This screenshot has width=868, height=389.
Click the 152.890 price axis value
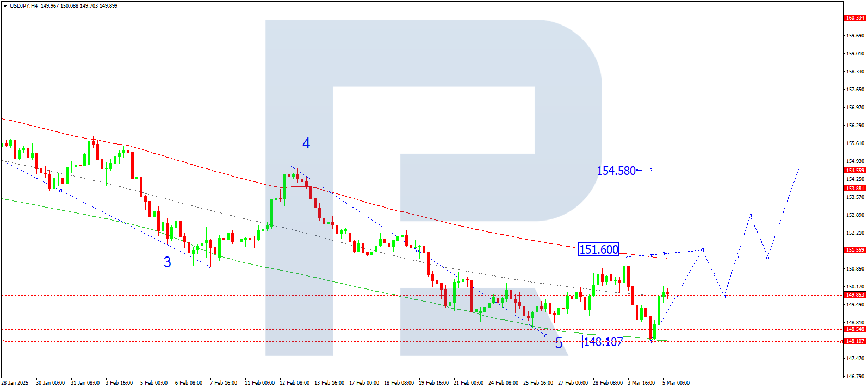[855, 215]
